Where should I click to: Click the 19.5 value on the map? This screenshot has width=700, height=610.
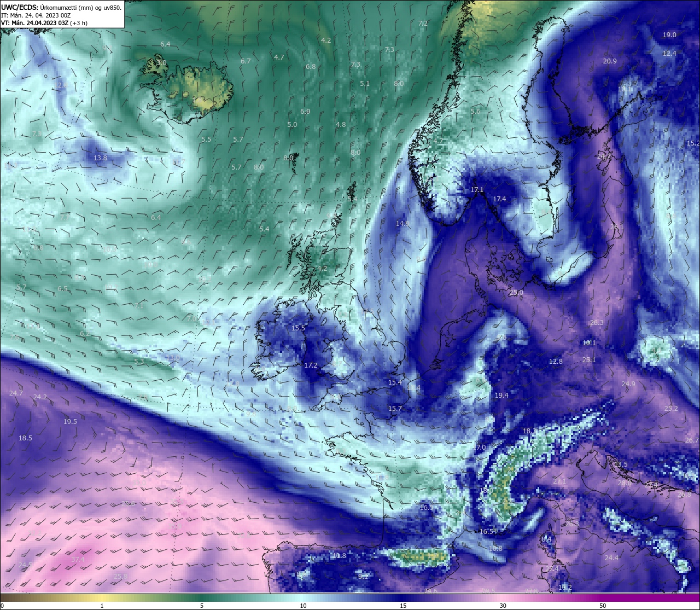pyautogui.click(x=70, y=422)
